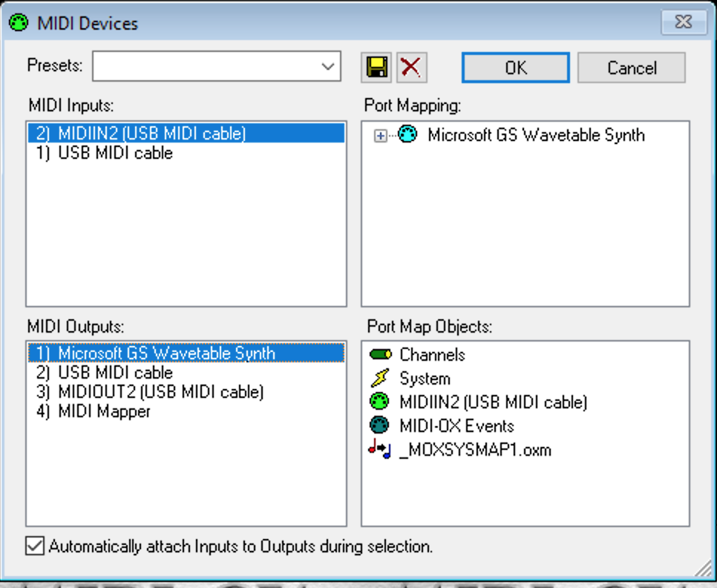Select USB MIDI cable in MIDI Inputs
This screenshot has height=588, width=717.
(x=115, y=153)
